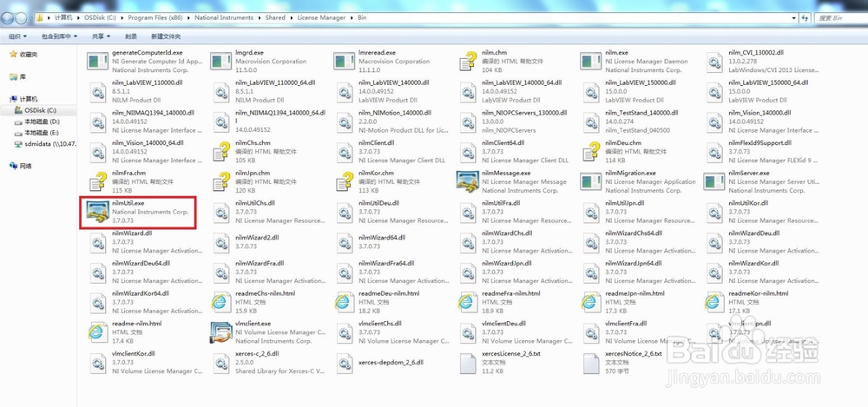Select 计算机 in the navigation pane

(29, 99)
